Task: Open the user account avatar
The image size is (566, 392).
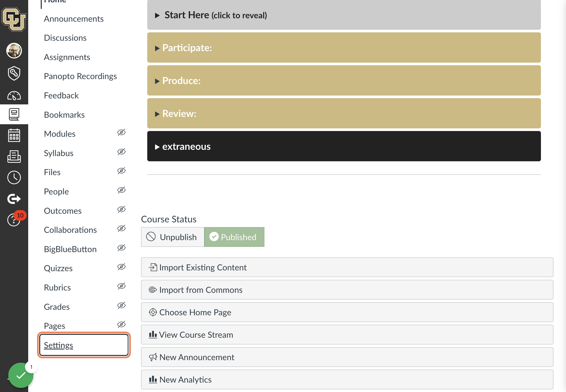Action: [x=14, y=50]
